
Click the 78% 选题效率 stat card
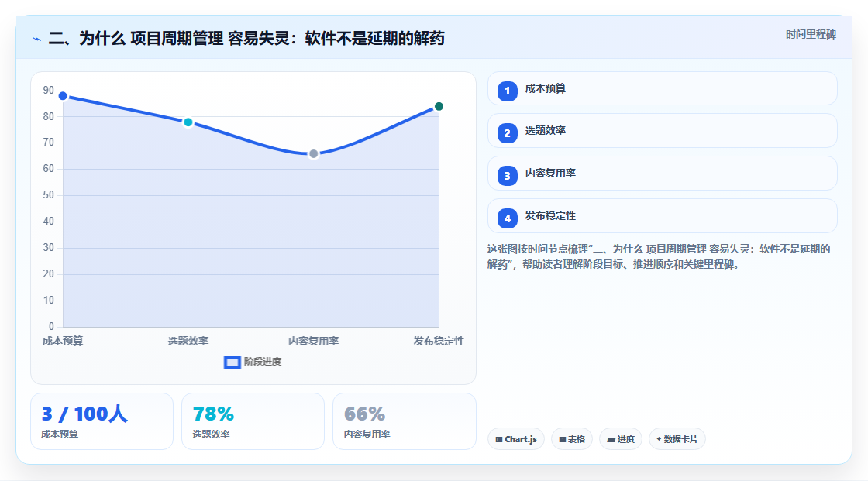click(253, 421)
